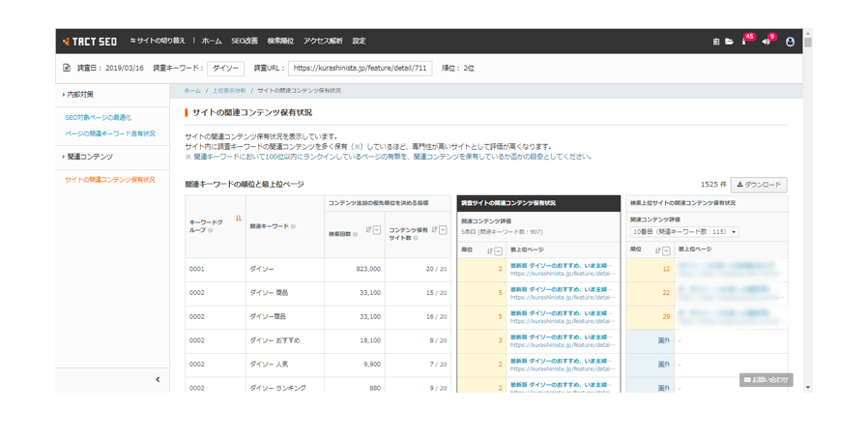This screenshot has width=868, height=440.
Task: Open filter dropdown on 検索回数 column
Action: [377, 231]
